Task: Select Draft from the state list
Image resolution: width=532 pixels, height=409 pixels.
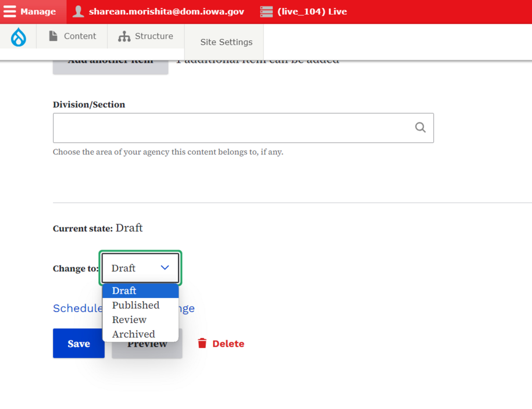Action: point(124,290)
